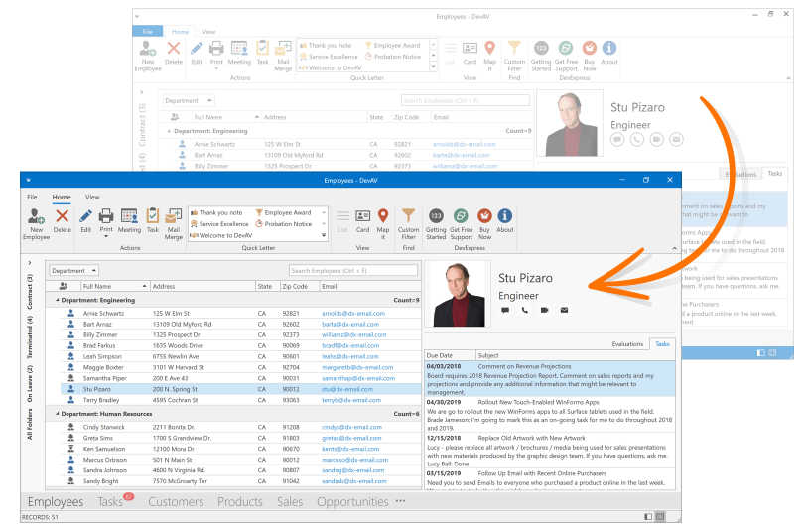Open the Department dropdown in front window
Viewport: 808px width, 532px height.
click(x=73, y=271)
